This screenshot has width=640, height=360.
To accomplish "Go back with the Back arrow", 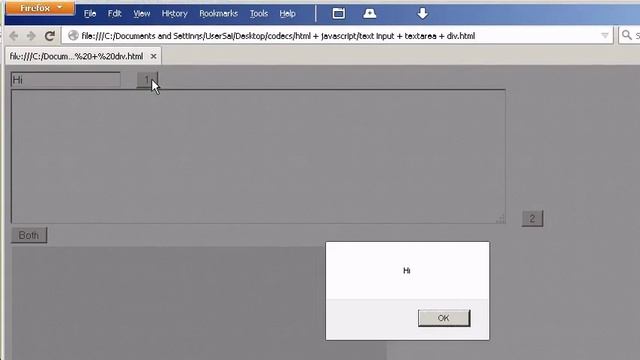I will tap(13, 36).
